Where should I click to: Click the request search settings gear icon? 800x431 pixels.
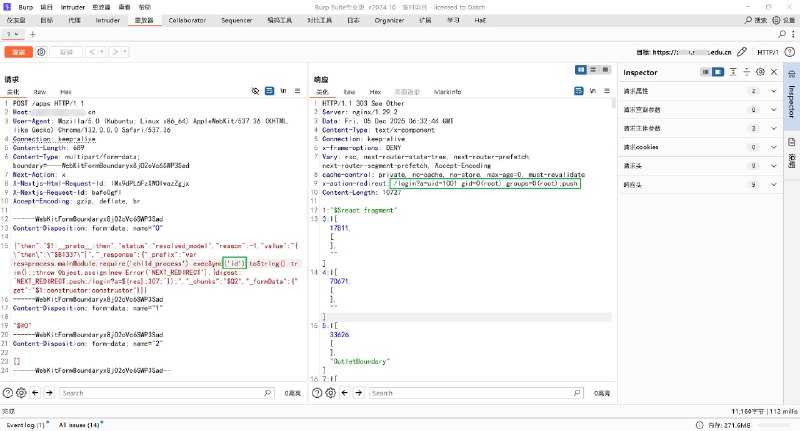(22, 393)
